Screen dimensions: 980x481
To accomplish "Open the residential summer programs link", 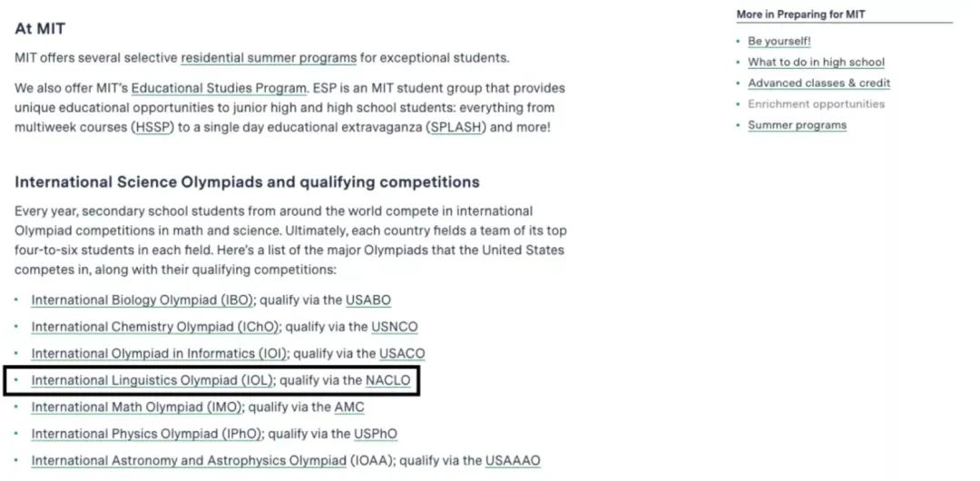I will click(x=269, y=58).
